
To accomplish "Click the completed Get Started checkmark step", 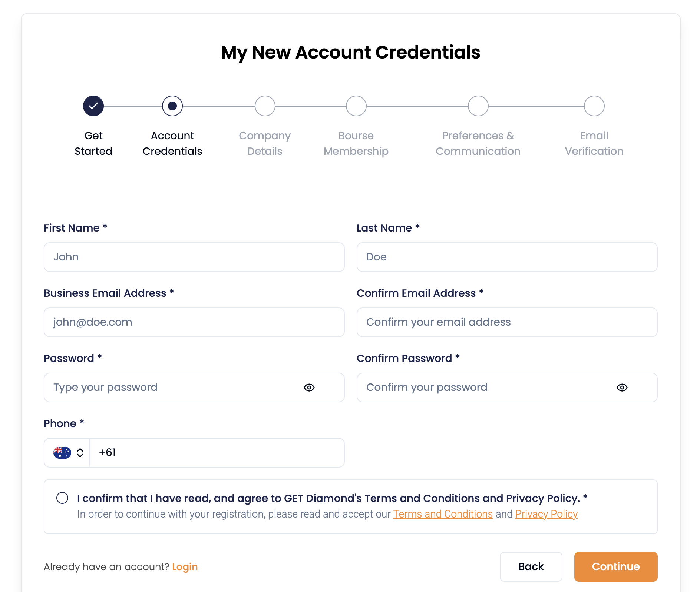I will pos(93,106).
